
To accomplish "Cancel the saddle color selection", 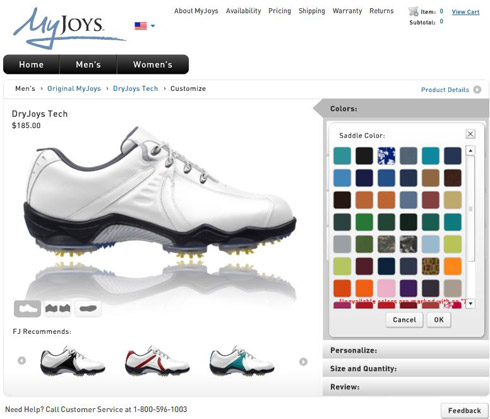I will tap(404, 320).
